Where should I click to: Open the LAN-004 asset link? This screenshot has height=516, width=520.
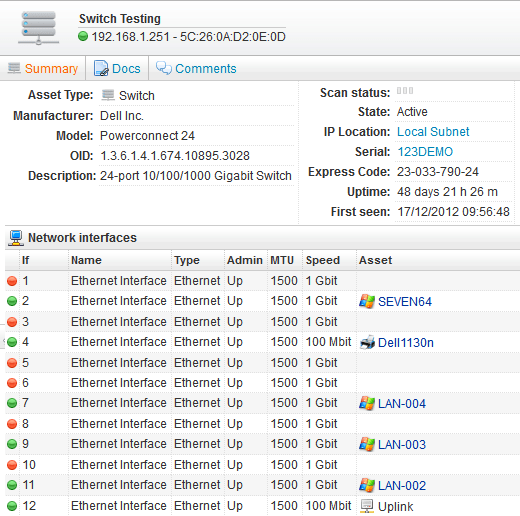point(402,404)
